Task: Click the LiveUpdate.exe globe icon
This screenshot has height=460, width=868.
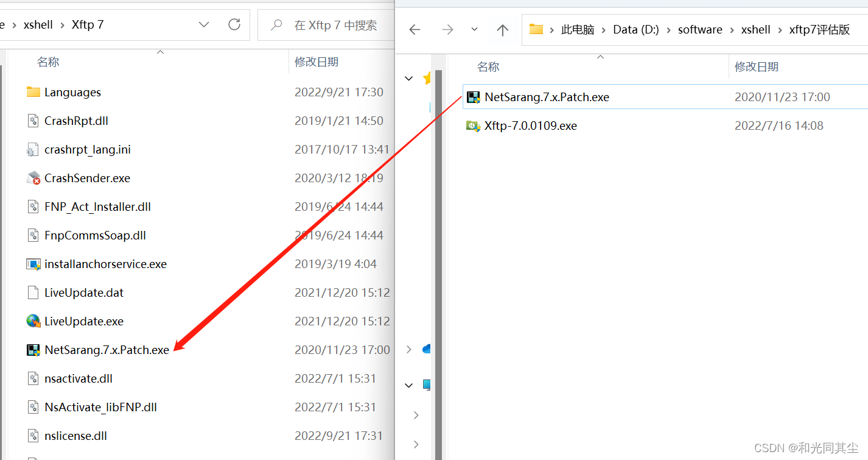Action: click(x=33, y=321)
